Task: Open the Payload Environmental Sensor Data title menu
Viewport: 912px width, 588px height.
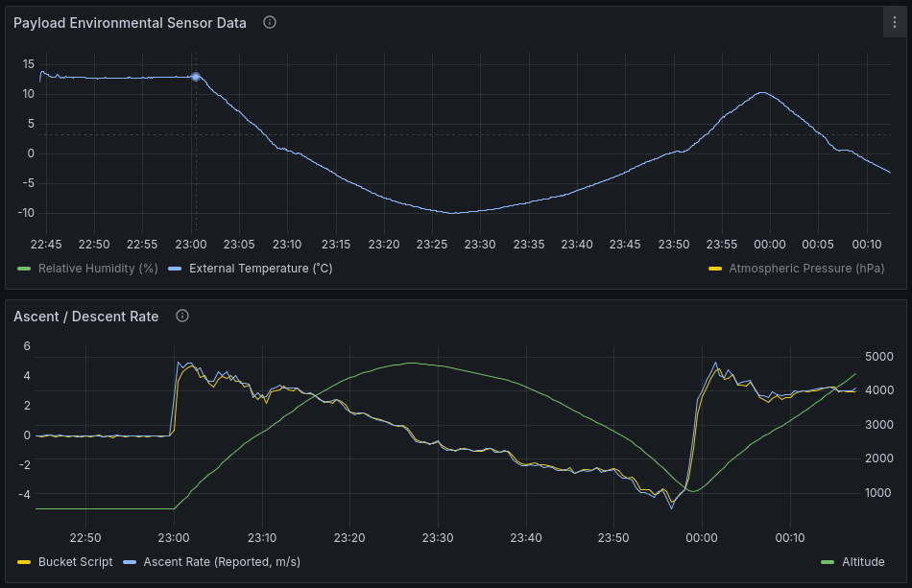Action: click(x=130, y=23)
